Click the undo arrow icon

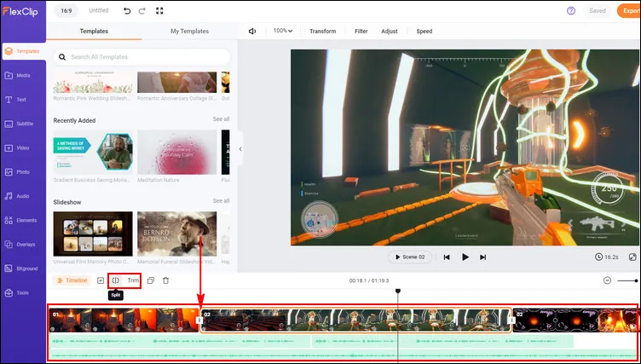click(x=127, y=11)
